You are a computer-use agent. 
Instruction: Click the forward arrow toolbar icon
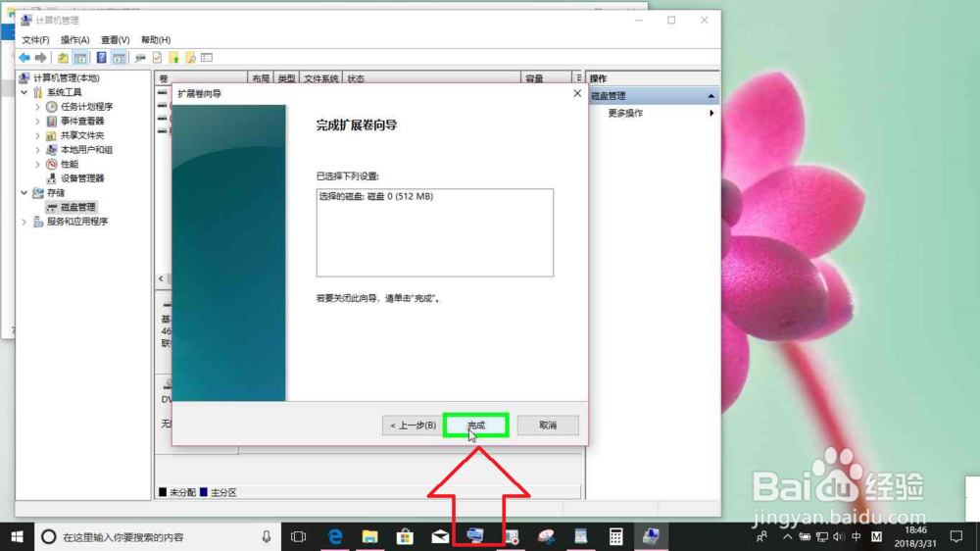pos(40,58)
